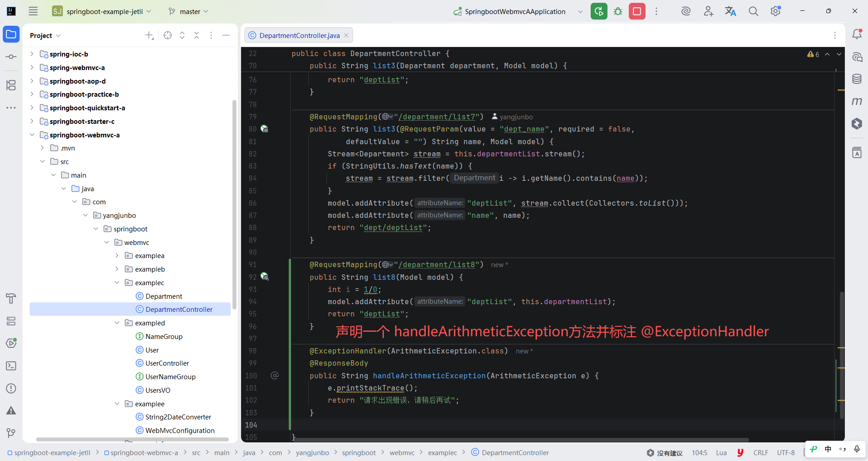Expand the examplea package
The image size is (868, 461).
tap(117, 255)
